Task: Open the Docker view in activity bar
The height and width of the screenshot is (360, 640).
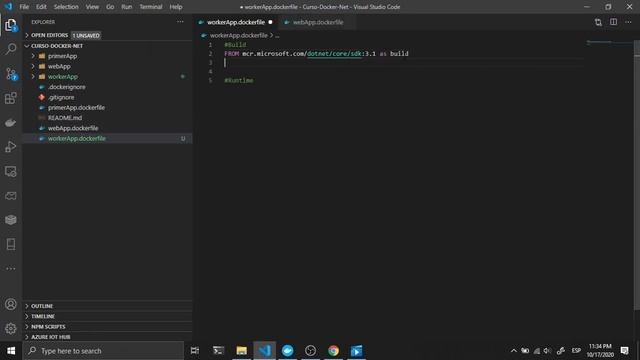Action: (11, 122)
